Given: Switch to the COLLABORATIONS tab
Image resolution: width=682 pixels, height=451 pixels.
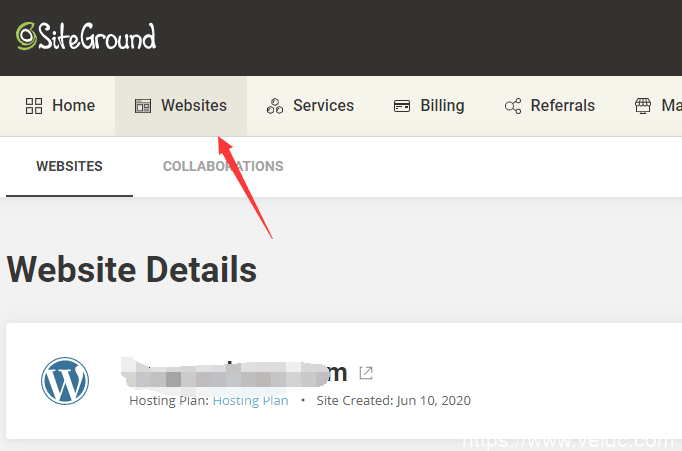Looking at the screenshot, I should point(223,166).
